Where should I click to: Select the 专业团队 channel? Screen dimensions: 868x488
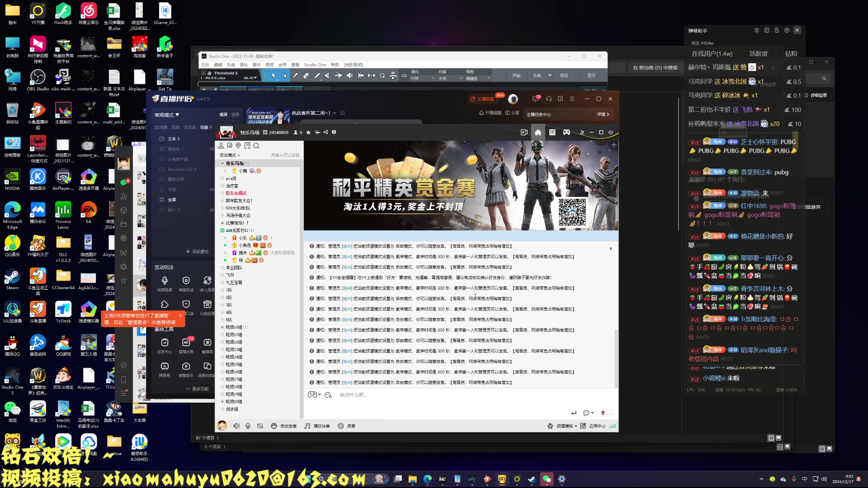pos(234,267)
